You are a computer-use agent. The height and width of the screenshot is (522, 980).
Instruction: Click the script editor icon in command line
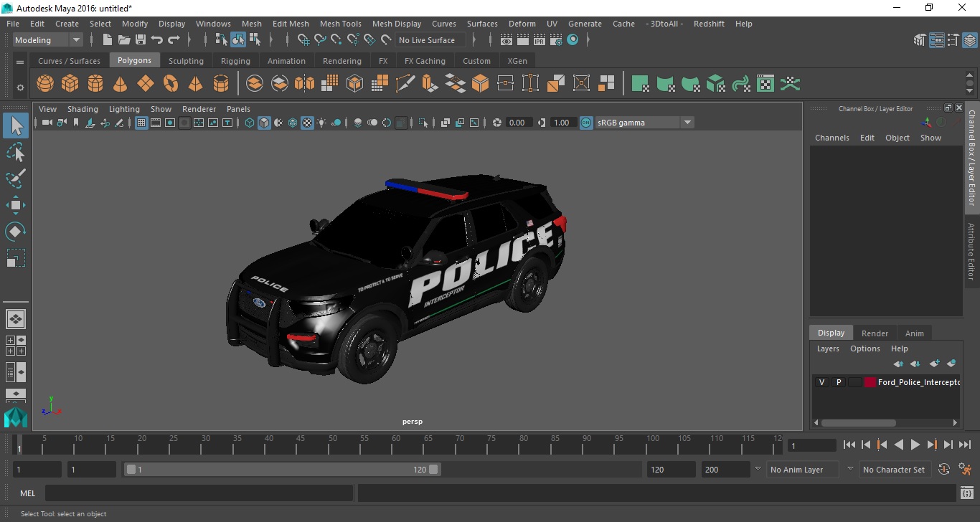click(x=966, y=493)
